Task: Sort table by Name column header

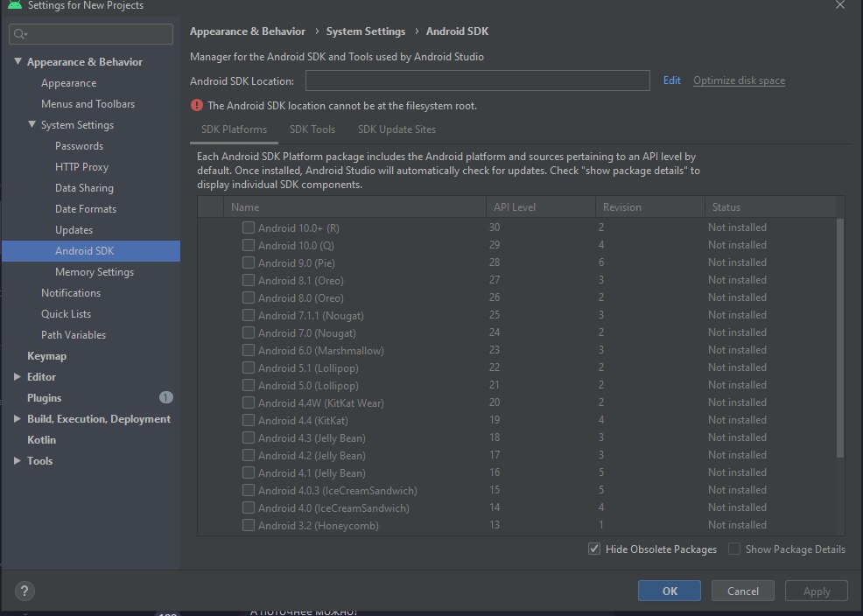Action: (354, 206)
